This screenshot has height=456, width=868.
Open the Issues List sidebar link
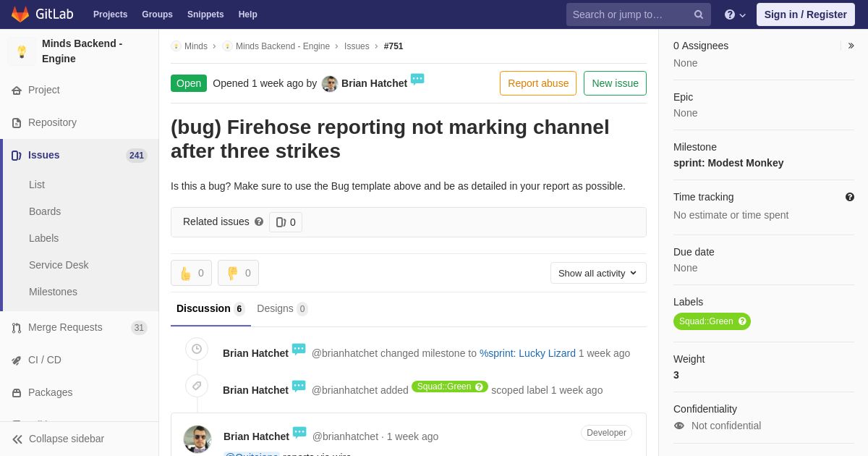click(x=37, y=185)
